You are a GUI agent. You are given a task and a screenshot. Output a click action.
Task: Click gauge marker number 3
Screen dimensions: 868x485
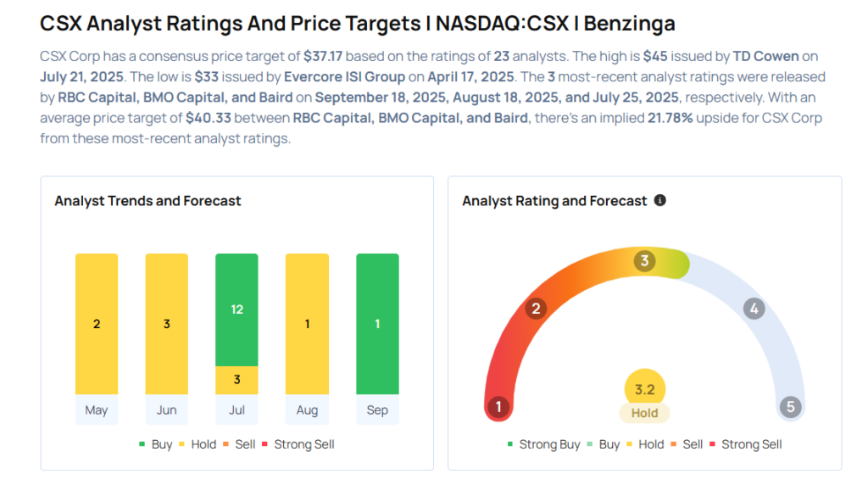coord(644,261)
